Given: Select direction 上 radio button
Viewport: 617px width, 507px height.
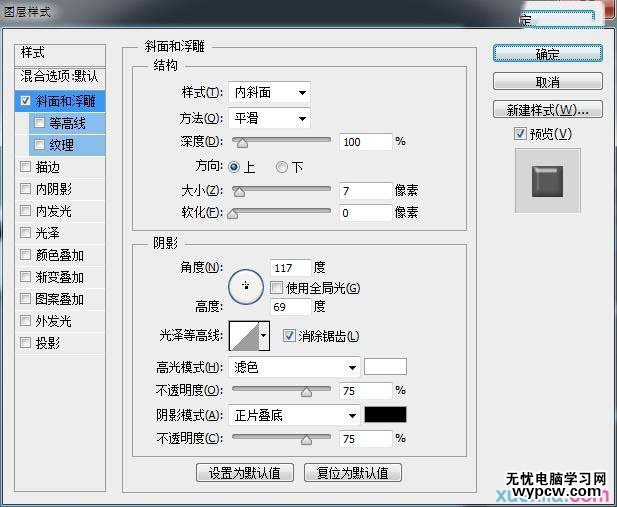Looking at the screenshot, I should (x=234, y=167).
